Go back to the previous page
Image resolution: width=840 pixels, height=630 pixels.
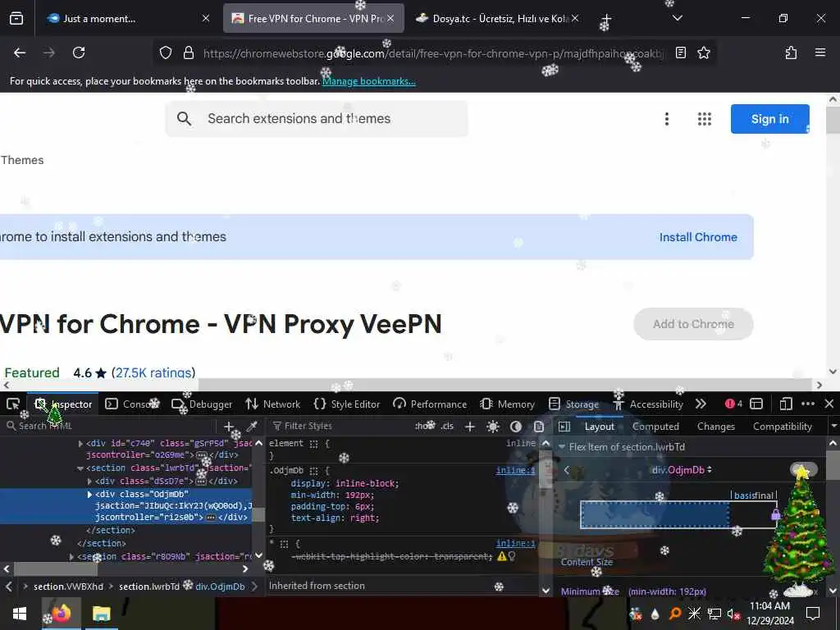tap(20, 52)
